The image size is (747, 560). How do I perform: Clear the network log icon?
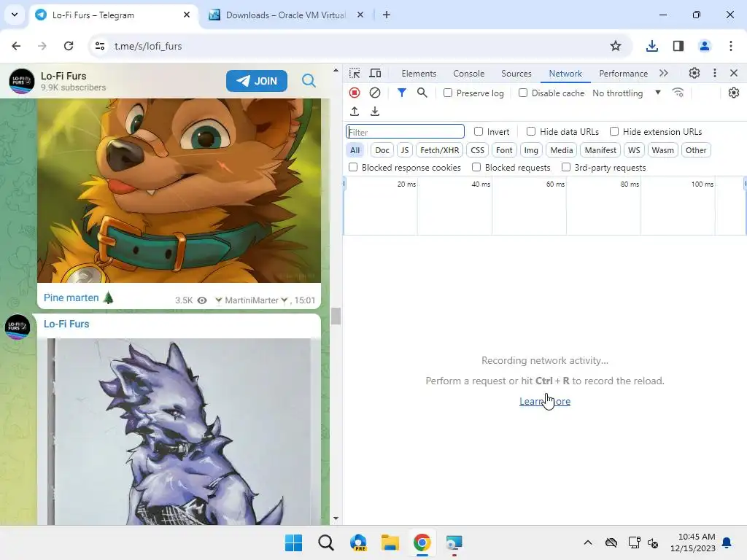point(375,93)
